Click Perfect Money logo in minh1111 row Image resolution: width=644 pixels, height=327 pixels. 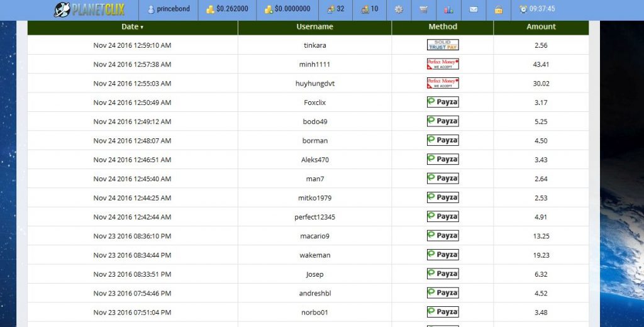click(443, 64)
